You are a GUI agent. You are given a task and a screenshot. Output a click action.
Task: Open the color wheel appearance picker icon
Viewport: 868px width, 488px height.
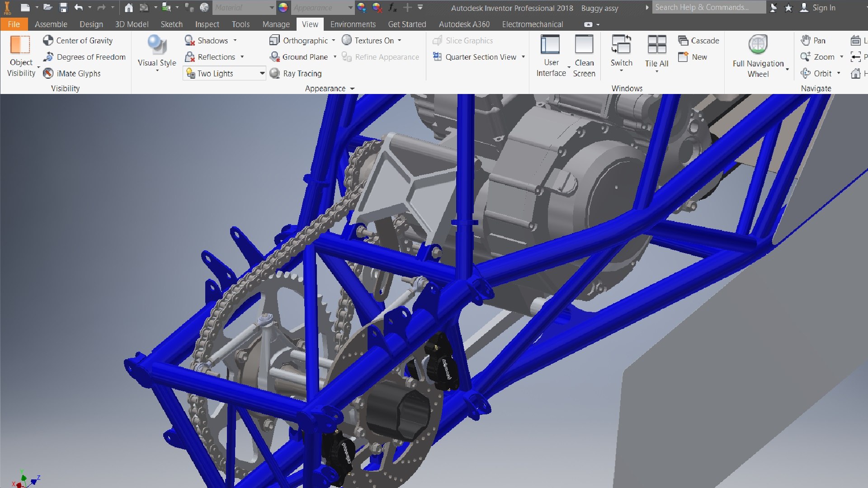tap(283, 8)
